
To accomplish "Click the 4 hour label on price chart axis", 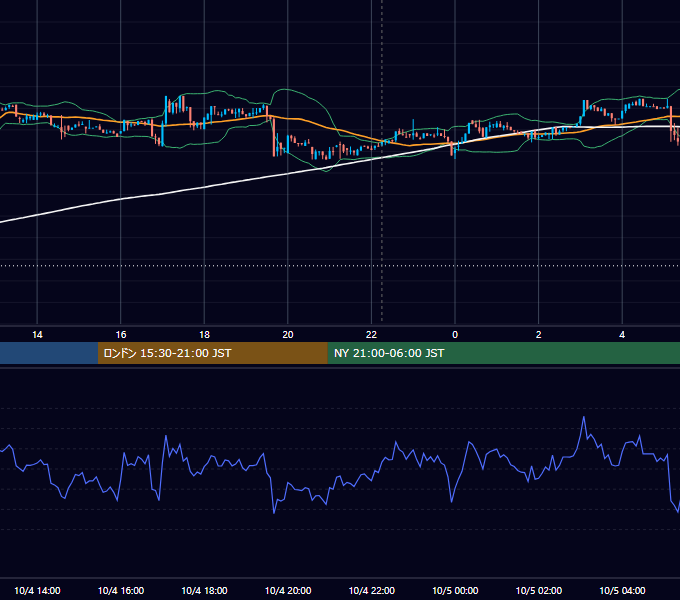I will [x=622, y=335].
